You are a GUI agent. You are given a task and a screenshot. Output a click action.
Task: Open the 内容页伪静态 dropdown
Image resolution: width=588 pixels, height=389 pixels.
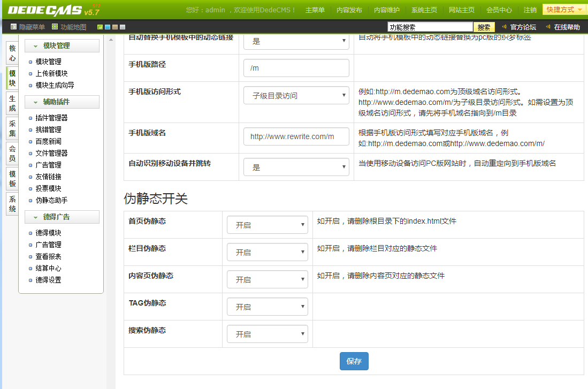(x=268, y=279)
